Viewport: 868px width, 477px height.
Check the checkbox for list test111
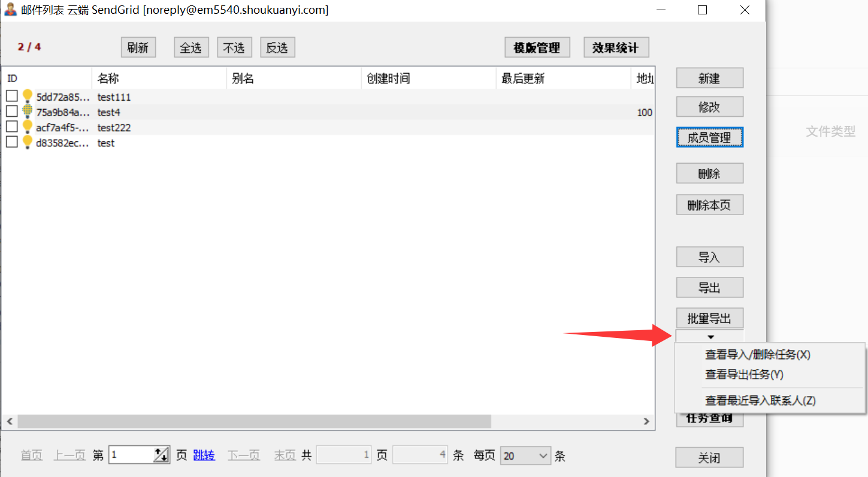point(12,96)
